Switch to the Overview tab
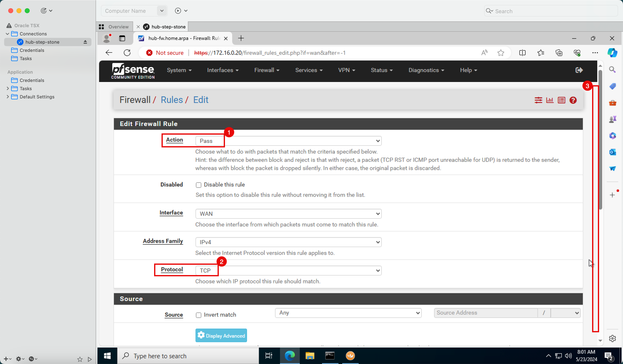 [x=115, y=26]
